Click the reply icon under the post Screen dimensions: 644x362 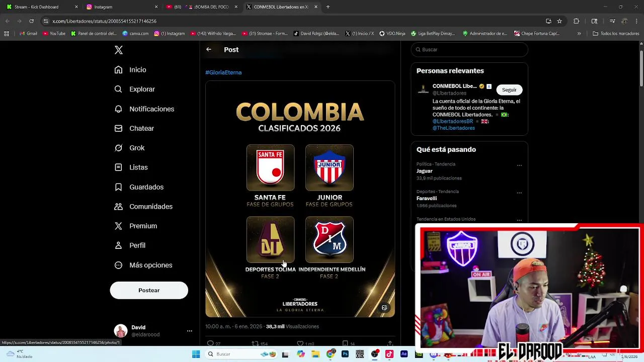(211, 343)
